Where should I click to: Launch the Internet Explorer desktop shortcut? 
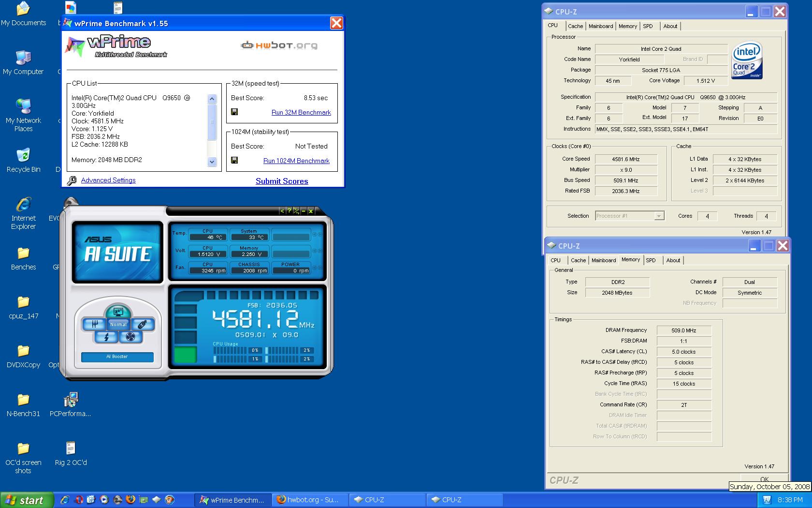pyautogui.click(x=23, y=213)
